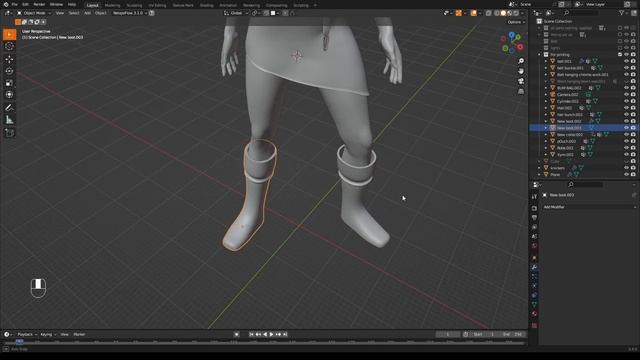Hide New boot.003 with eye icon
640x360 pixels.
point(626,128)
